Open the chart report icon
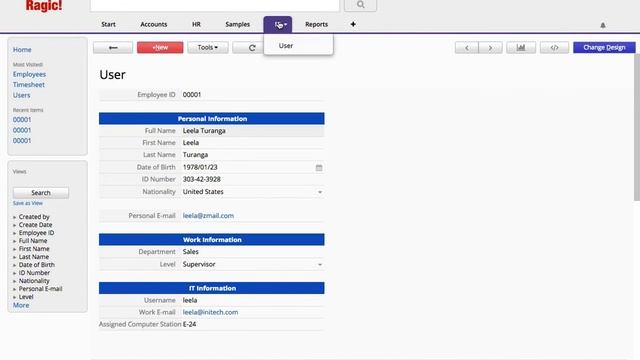The height and width of the screenshot is (360, 640). [521, 48]
